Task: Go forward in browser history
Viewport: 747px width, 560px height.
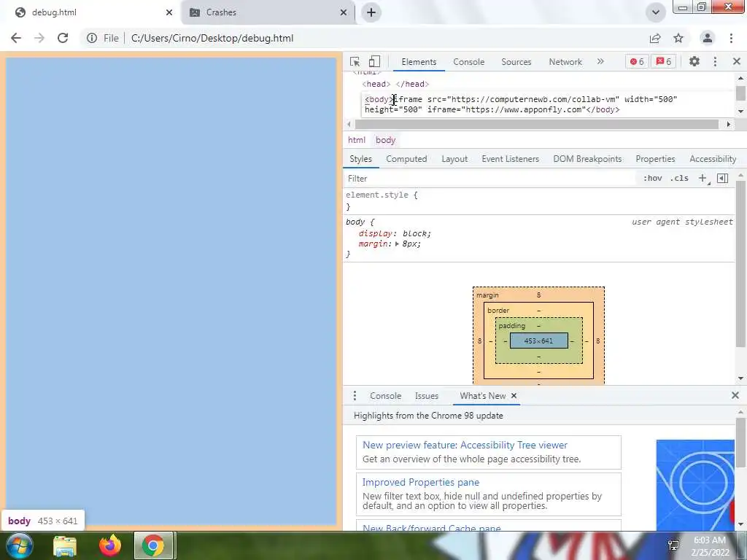Action: pos(39,38)
